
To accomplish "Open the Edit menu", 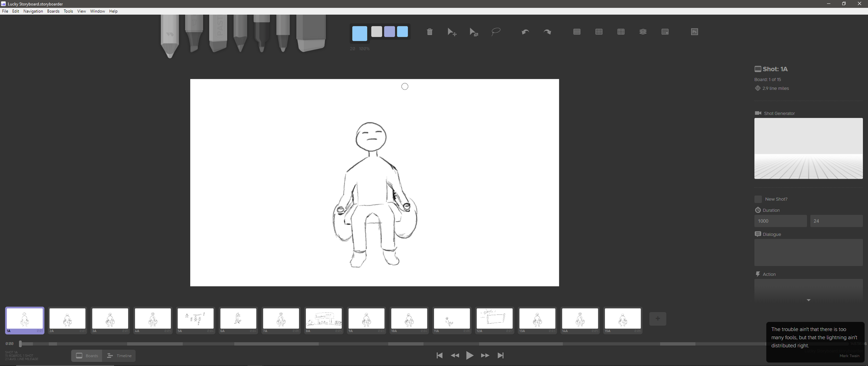I will (x=16, y=11).
